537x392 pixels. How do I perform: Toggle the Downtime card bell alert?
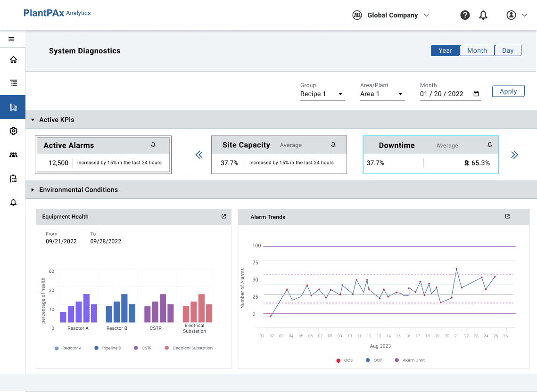(490, 145)
